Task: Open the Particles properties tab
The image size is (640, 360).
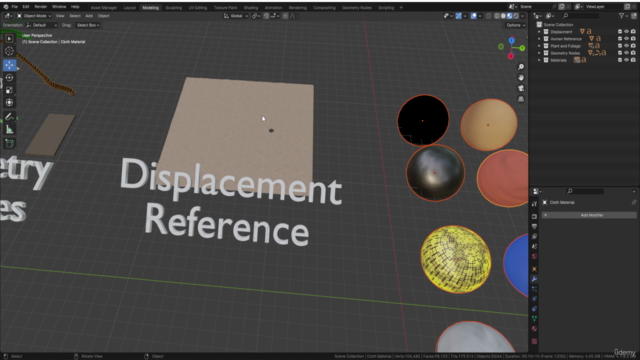Action: [x=534, y=289]
